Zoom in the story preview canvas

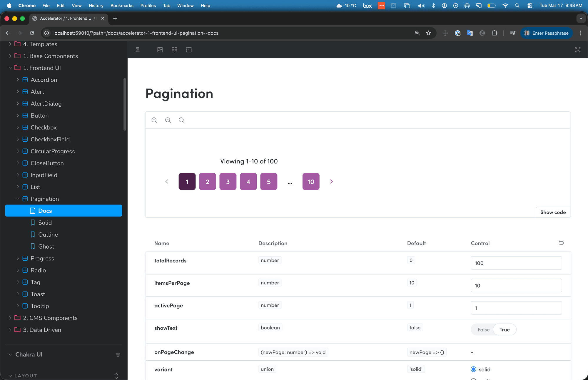coord(154,120)
